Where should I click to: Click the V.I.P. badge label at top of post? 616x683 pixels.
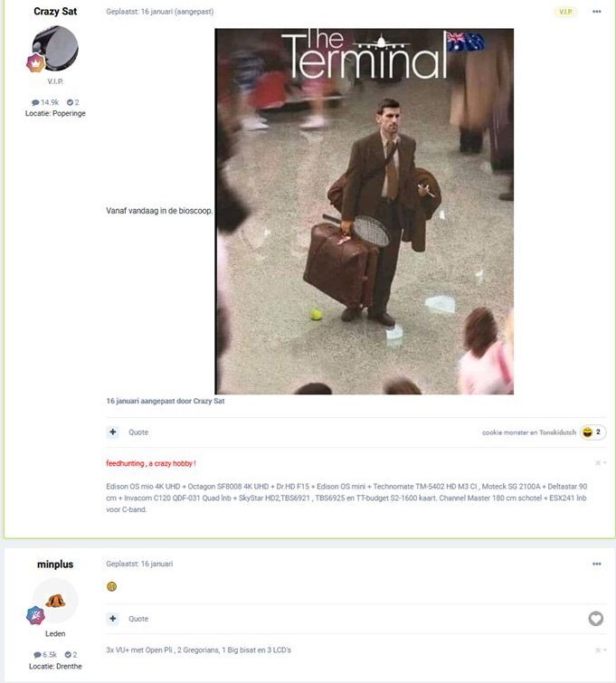(x=565, y=12)
